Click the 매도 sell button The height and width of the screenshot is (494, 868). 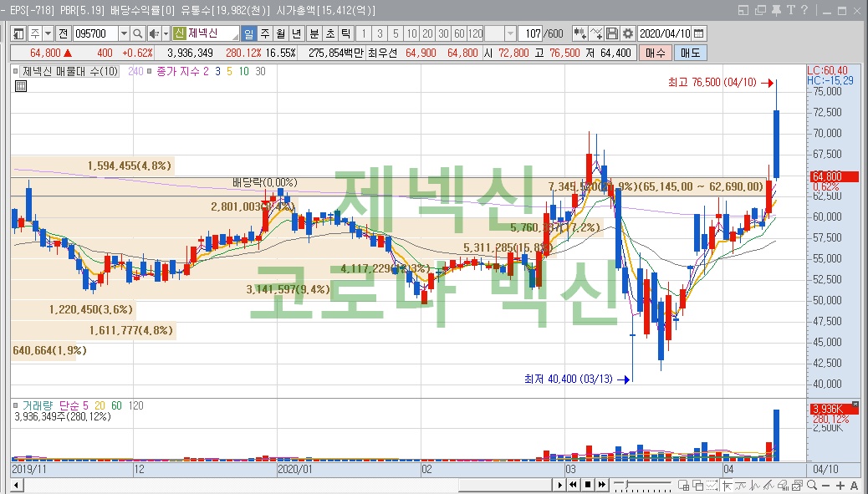691,53
